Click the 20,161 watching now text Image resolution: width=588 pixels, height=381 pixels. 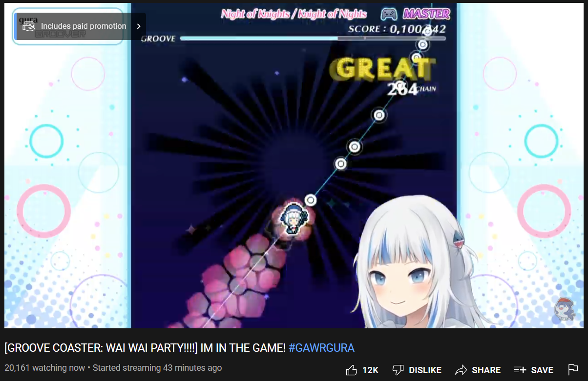[x=44, y=368]
